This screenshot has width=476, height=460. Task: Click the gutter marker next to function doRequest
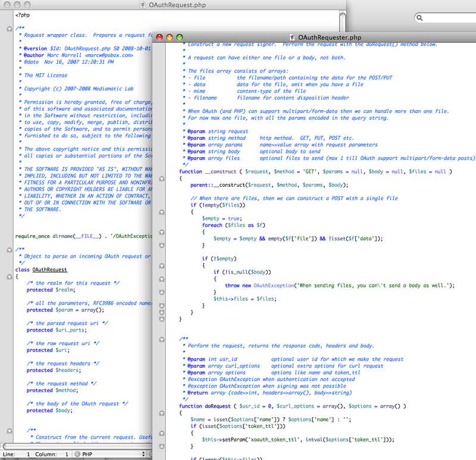(x=162, y=413)
